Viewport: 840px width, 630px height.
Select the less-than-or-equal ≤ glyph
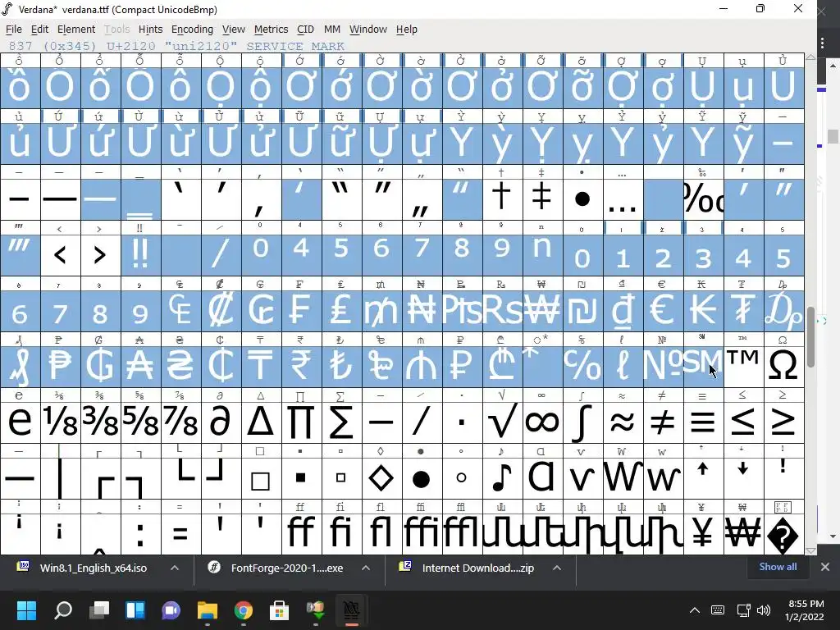(743, 422)
